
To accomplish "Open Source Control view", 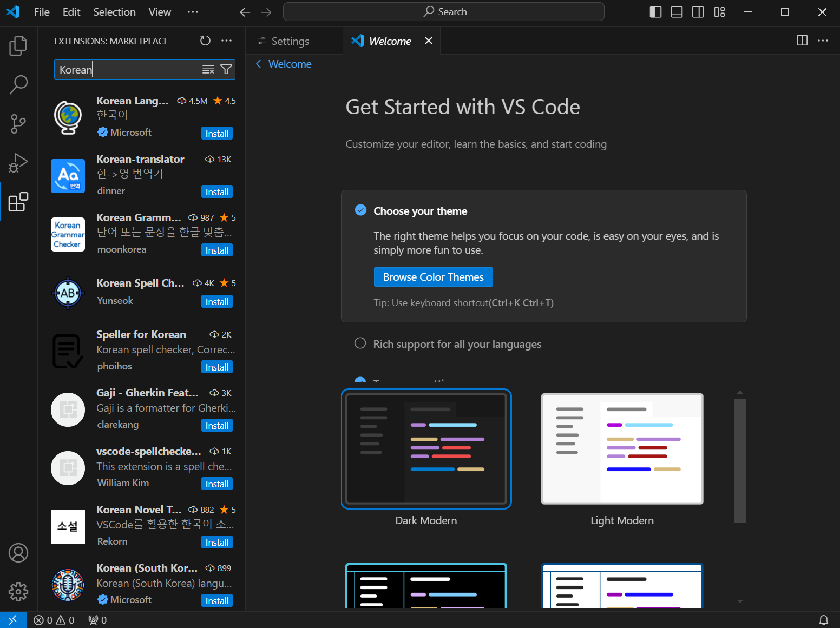I will click(x=18, y=124).
